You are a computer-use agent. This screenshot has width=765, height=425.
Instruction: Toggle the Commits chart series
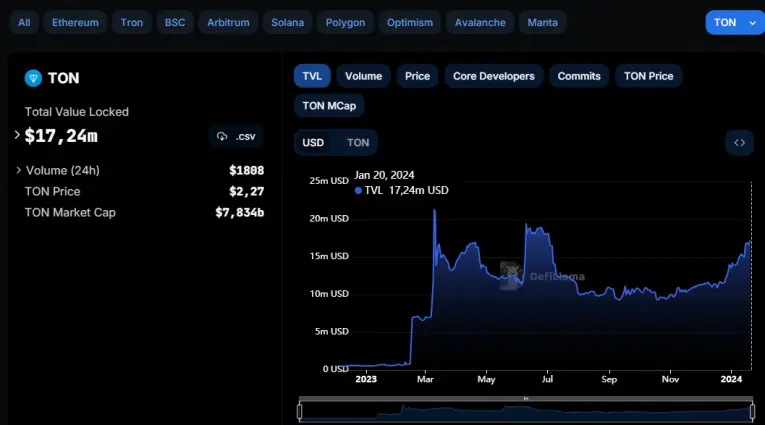pos(579,76)
